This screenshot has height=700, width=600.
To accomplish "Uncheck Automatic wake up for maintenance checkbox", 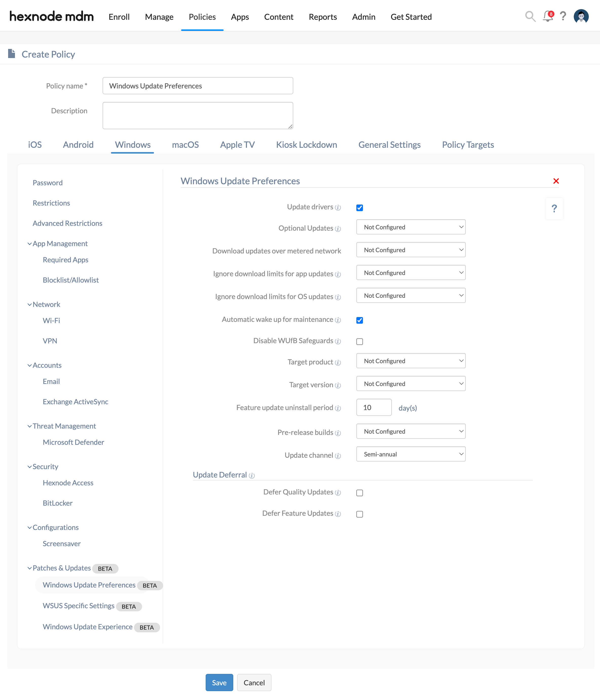I will (x=360, y=320).
